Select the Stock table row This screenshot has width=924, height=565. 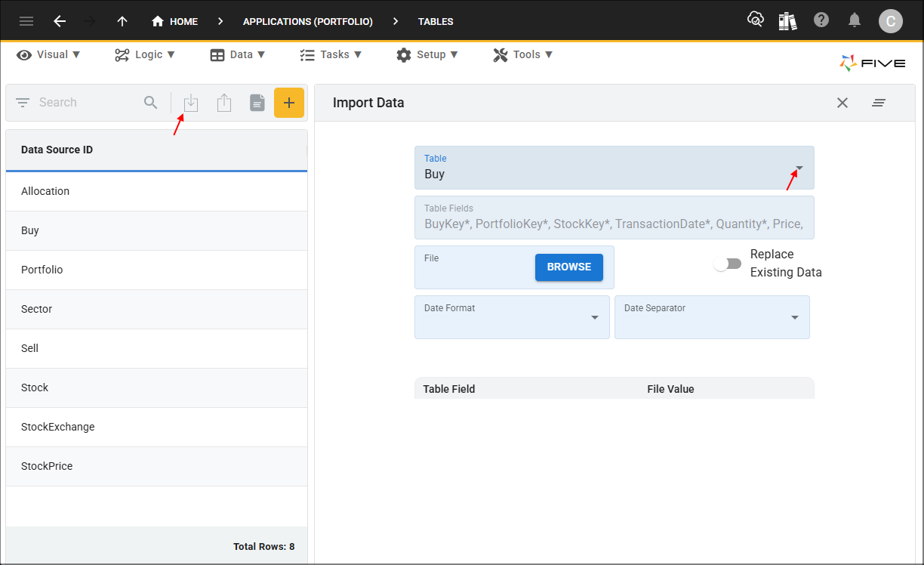coord(156,388)
